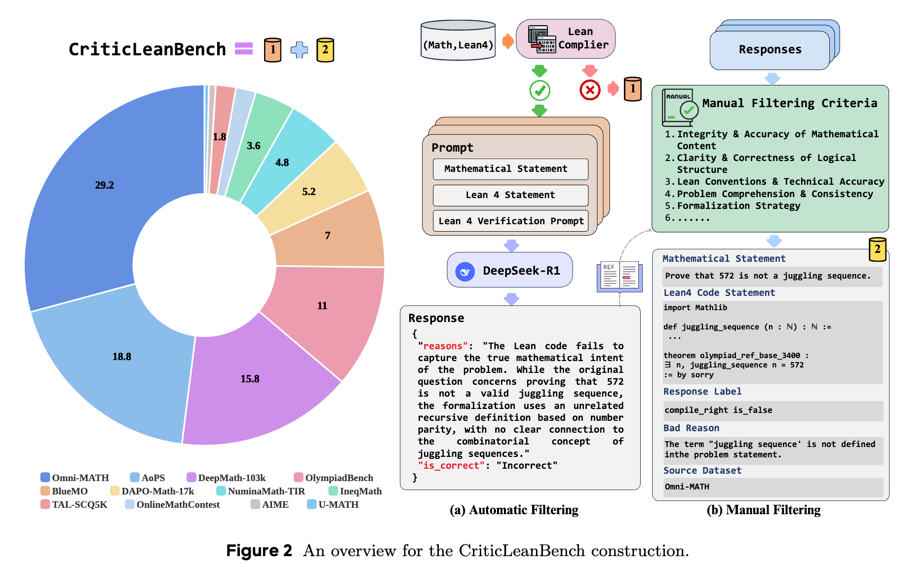Image resolution: width=924 pixels, height=569 pixels.
Task: Click the (Math,Lean4) database cylinder
Action: pyautogui.click(x=458, y=41)
